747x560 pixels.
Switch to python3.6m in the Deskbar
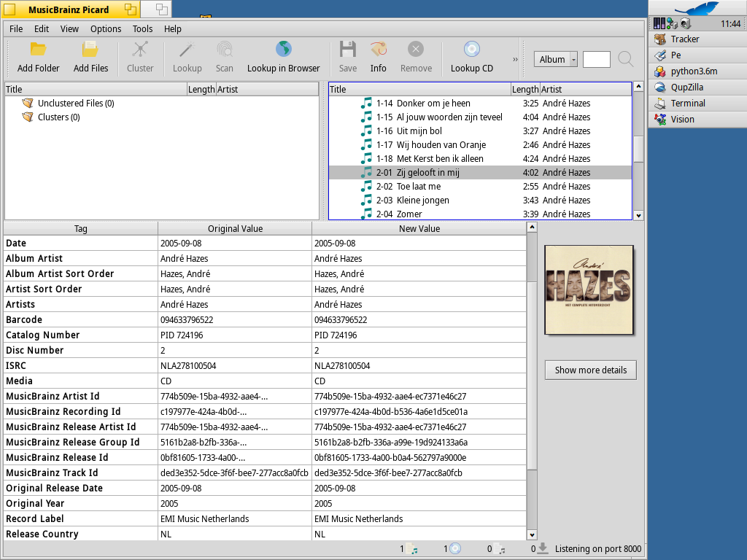(x=697, y=71)
